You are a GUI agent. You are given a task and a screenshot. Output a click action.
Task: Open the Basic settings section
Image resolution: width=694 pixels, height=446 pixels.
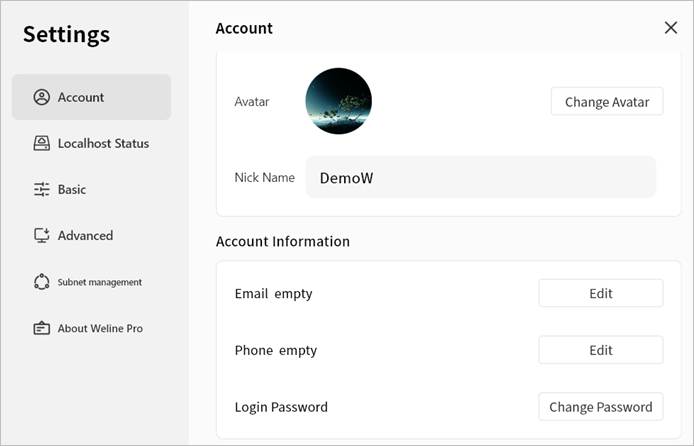(x=72, y=189)
